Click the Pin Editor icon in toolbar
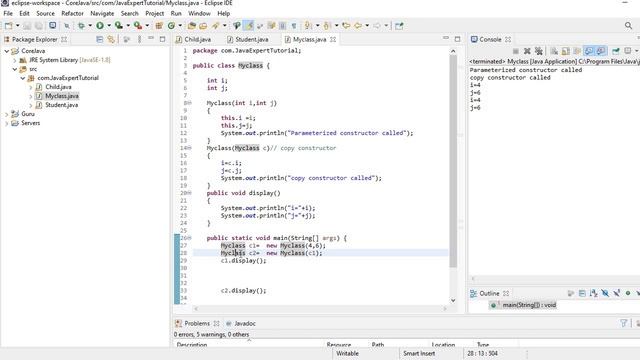 coord(399,26)
